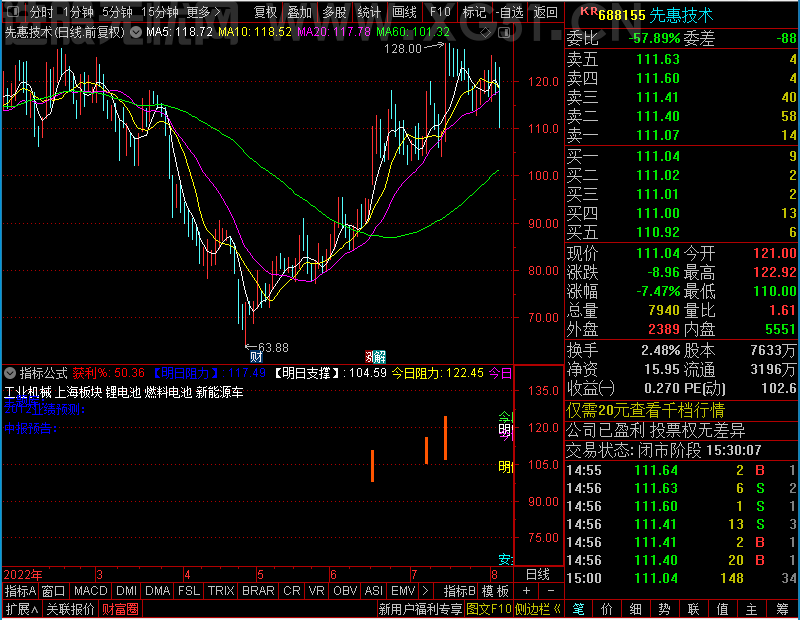Click the 新能源车 sector tag
Screen dimensions: 800x620
tap(220, 392)
